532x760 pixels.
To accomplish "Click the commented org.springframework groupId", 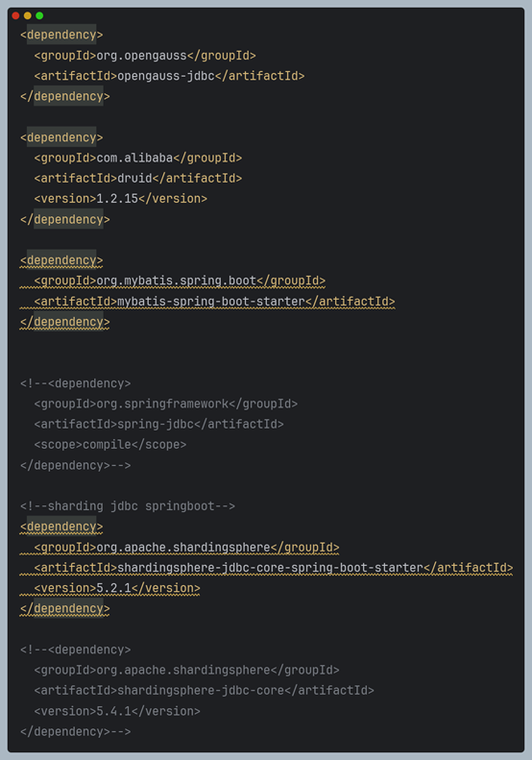I will click(162, 404).
